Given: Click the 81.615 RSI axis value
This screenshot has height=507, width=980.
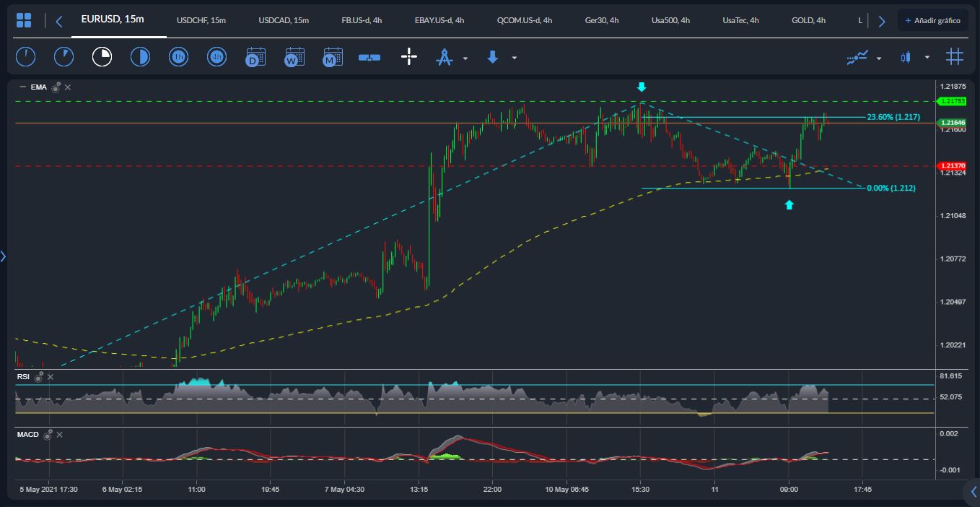Looking at the screenshot, I should click(951, 376).
